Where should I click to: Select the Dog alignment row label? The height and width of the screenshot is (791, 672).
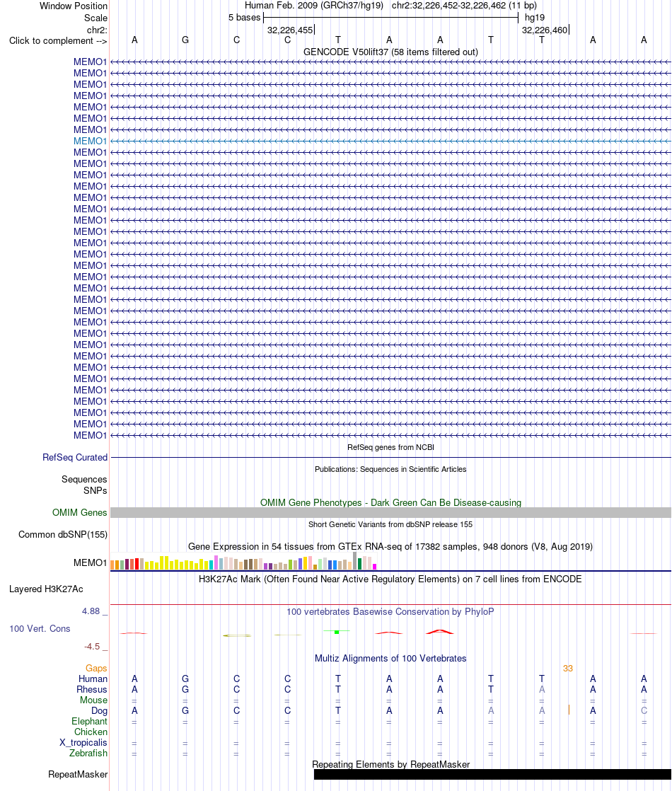pyautogui.click(x=100, y=711)
